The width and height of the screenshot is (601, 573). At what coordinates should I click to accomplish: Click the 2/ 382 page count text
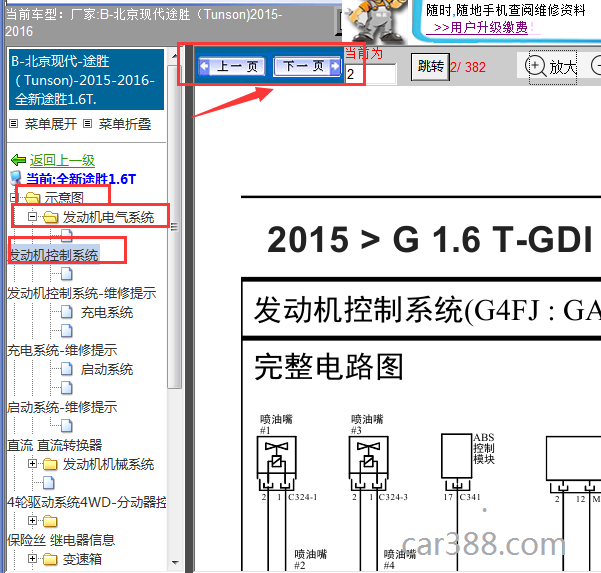coord(468,67)
